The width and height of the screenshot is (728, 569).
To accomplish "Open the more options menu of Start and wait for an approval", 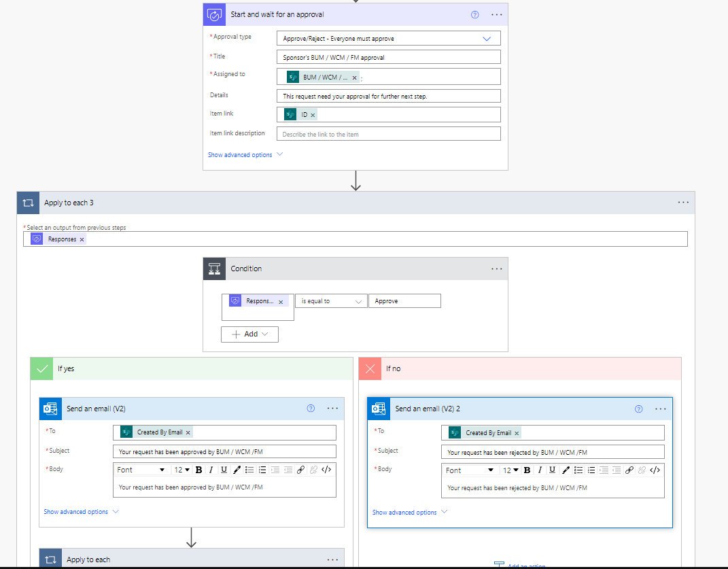I will click(x=496, y=14).
